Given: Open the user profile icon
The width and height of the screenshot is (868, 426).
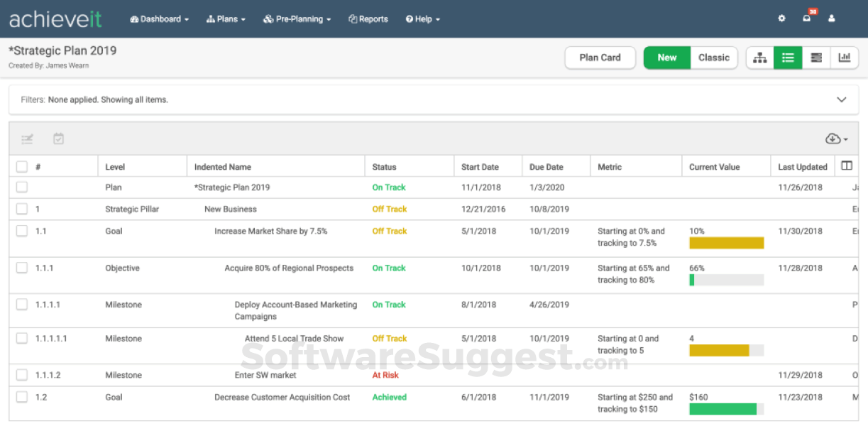Looking at the screenshot, I should click(x=832, y=19).
